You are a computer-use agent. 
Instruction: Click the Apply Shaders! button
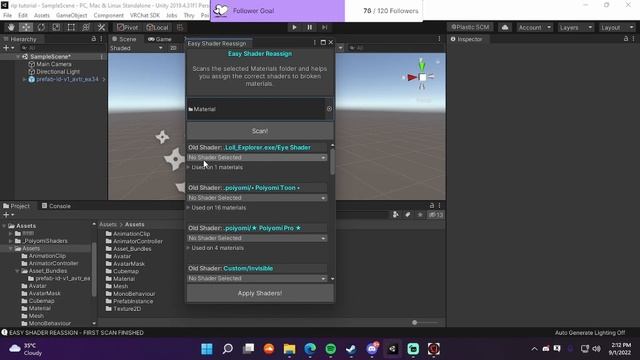click(x=260, y=293)
